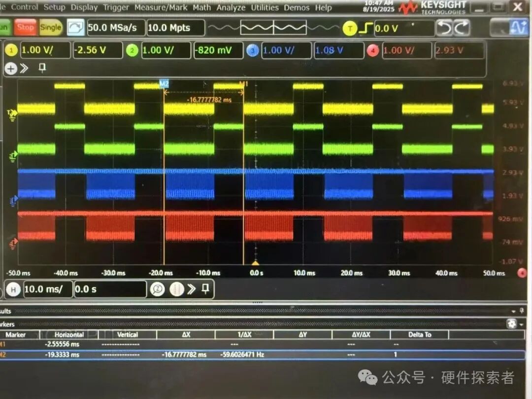Click the auto scale icon button
This screenshot has height=399, width=532.
[75, 28]
